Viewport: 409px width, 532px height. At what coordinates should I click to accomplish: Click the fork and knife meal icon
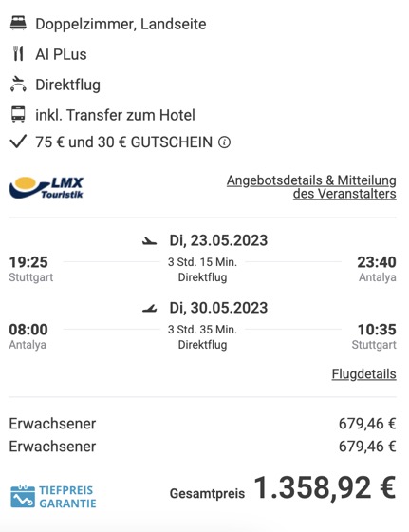point(18,54)
